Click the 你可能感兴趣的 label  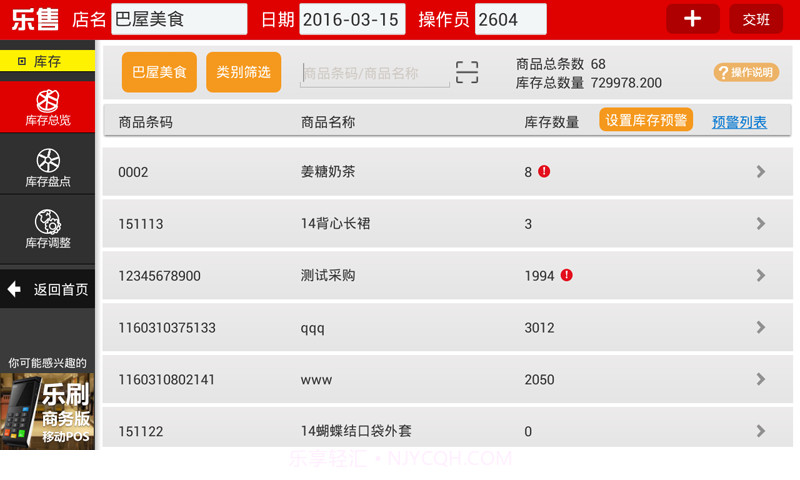click(x=47, y=363)
